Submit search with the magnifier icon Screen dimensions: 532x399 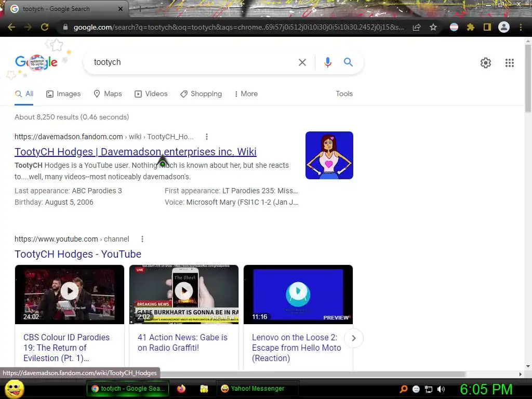click(348, 62)
